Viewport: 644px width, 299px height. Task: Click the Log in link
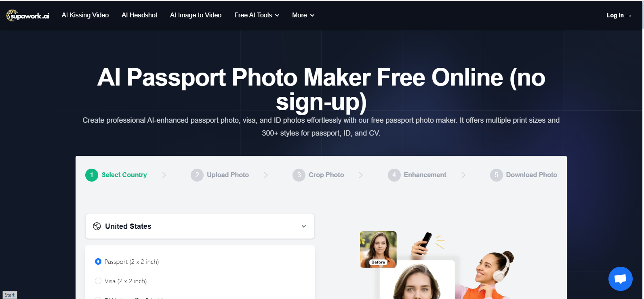(619, 15)
